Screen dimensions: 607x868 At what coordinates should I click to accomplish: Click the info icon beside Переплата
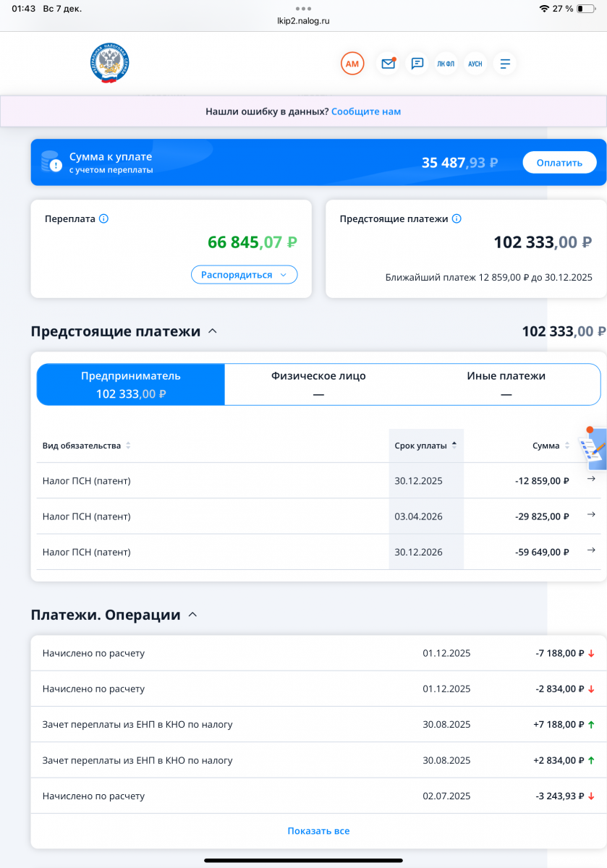[x=103, y=218]
